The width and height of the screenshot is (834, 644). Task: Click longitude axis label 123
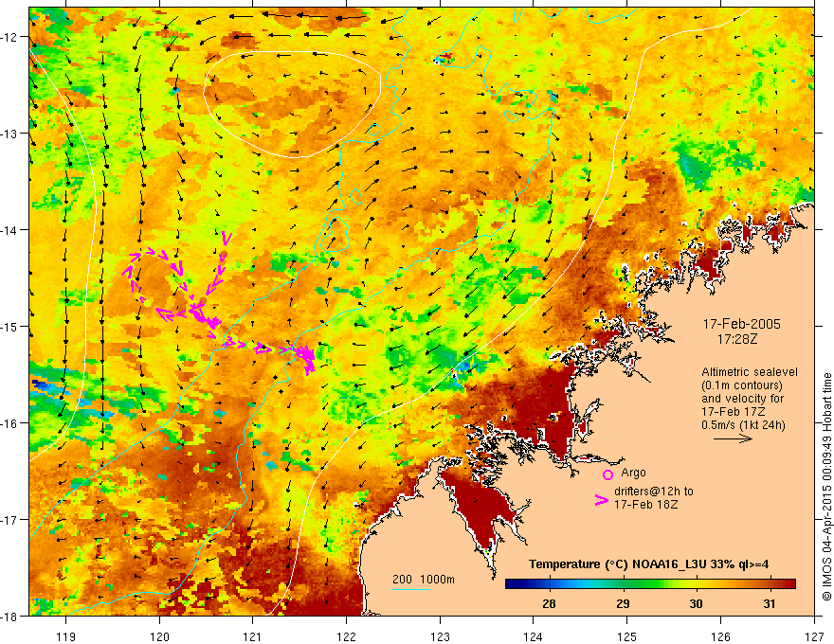pos(440,636)
